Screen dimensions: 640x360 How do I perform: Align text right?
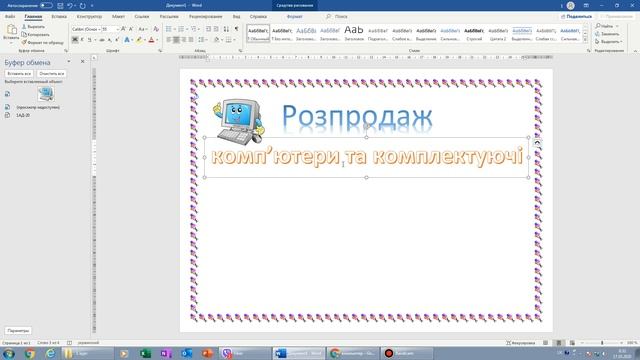tap(183, 40)
